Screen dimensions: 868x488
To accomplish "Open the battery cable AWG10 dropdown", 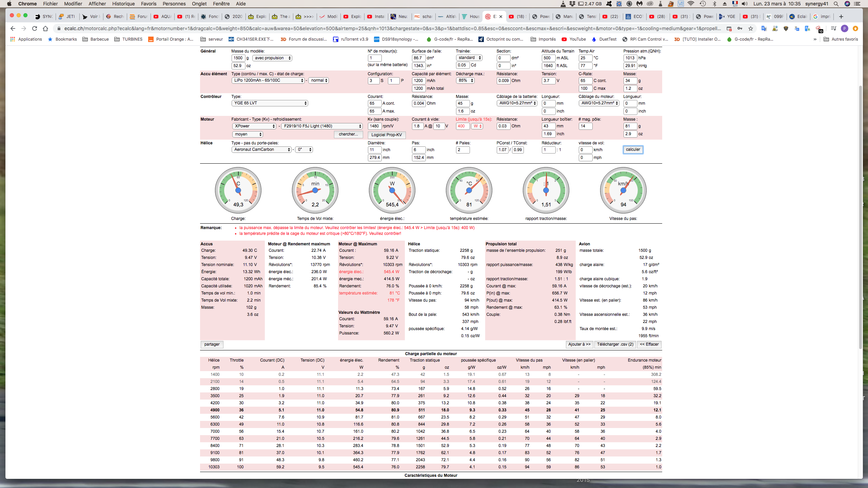I will coord(517,103).
